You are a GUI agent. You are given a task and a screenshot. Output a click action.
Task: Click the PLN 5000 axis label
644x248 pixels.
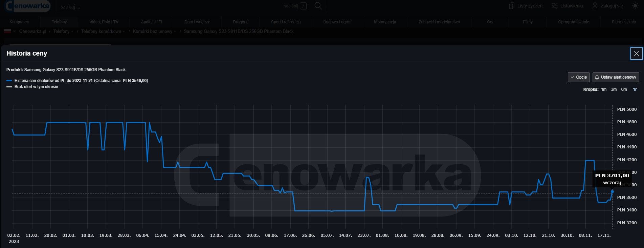pos(627,109)
